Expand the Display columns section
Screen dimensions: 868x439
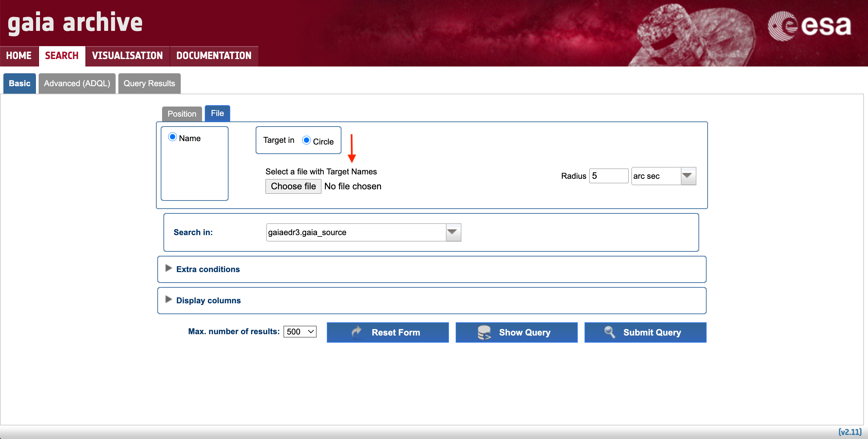click(169, 300)
